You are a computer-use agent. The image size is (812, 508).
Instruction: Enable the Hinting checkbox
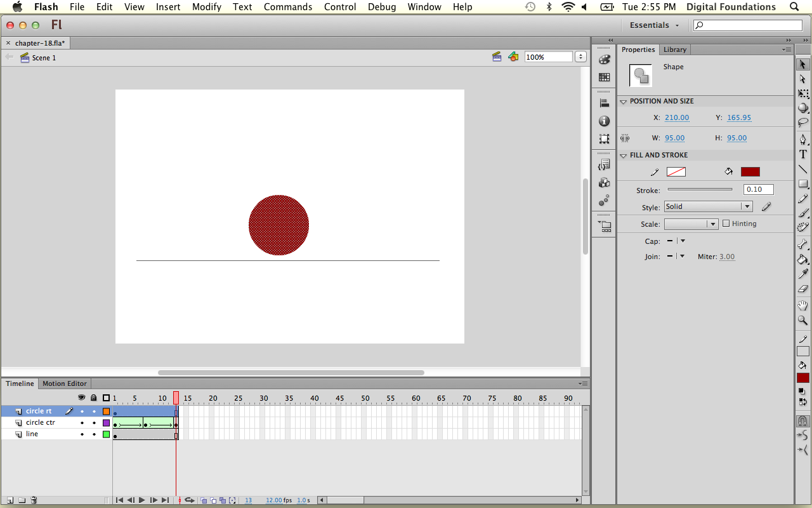726,224
